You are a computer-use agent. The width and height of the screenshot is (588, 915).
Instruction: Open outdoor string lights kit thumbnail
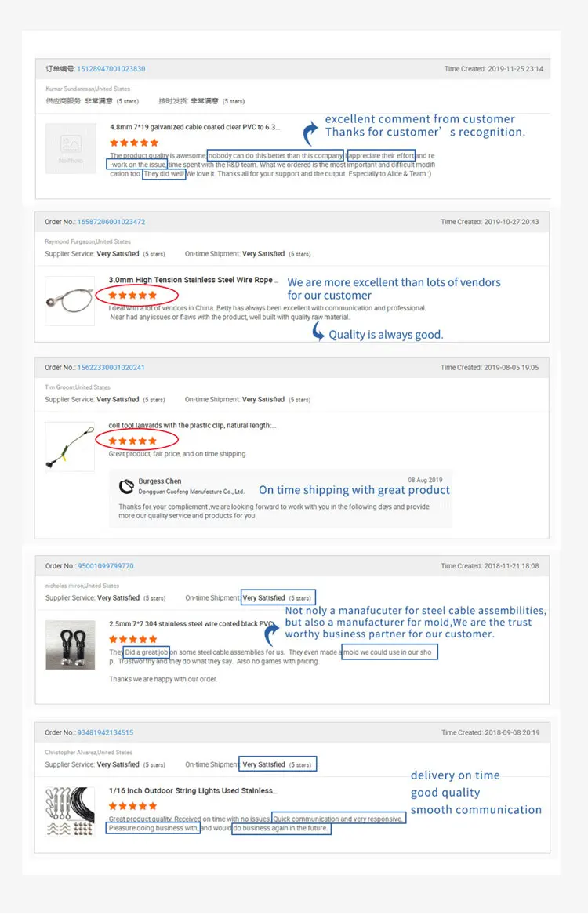[x=71, y=812]
